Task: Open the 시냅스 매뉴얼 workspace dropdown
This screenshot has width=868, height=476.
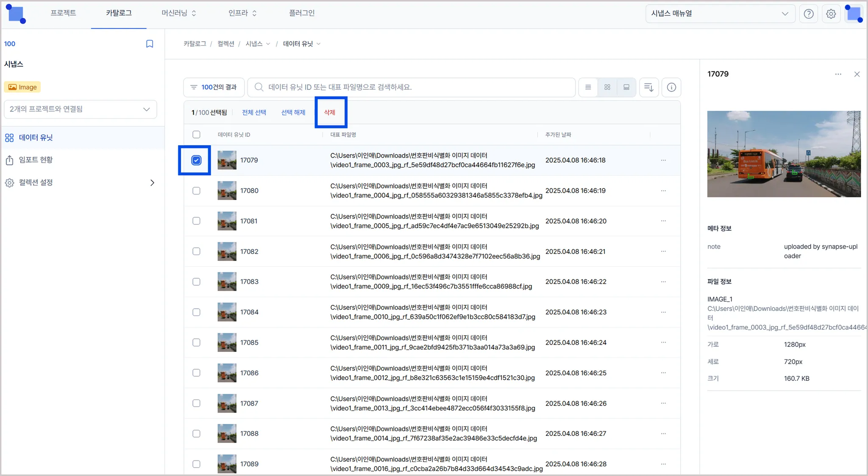Action: tap(720, 14)
